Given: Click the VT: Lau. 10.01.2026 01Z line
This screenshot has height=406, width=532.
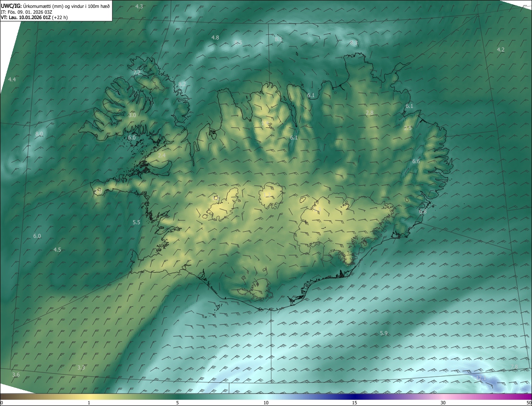Looking at the screenshot, I should tap(33, 17).
